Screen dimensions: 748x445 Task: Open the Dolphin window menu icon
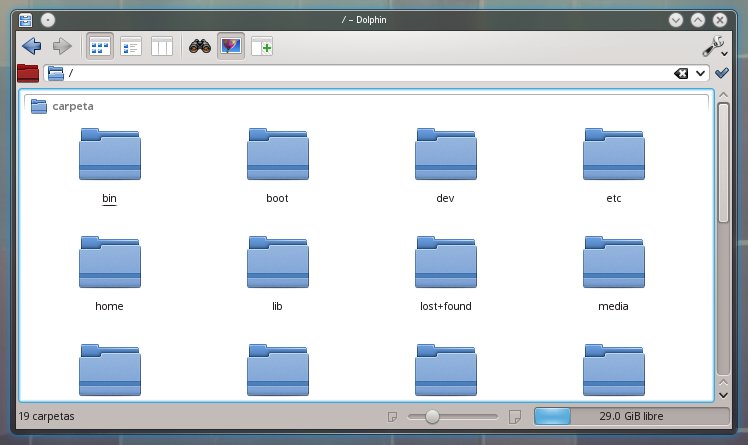25,20
